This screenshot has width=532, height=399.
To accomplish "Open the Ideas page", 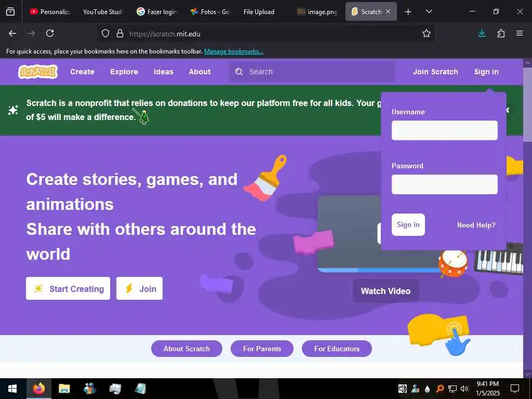I will click(163, 72).
